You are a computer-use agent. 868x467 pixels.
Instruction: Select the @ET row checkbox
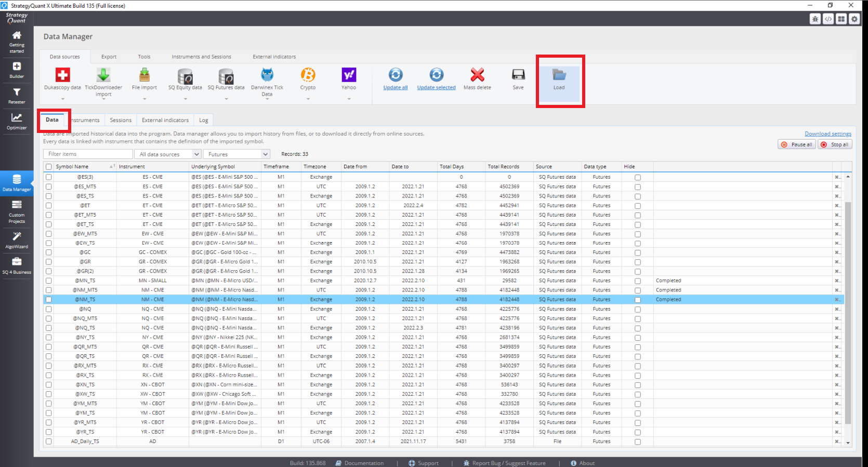(x=49, y=206)
